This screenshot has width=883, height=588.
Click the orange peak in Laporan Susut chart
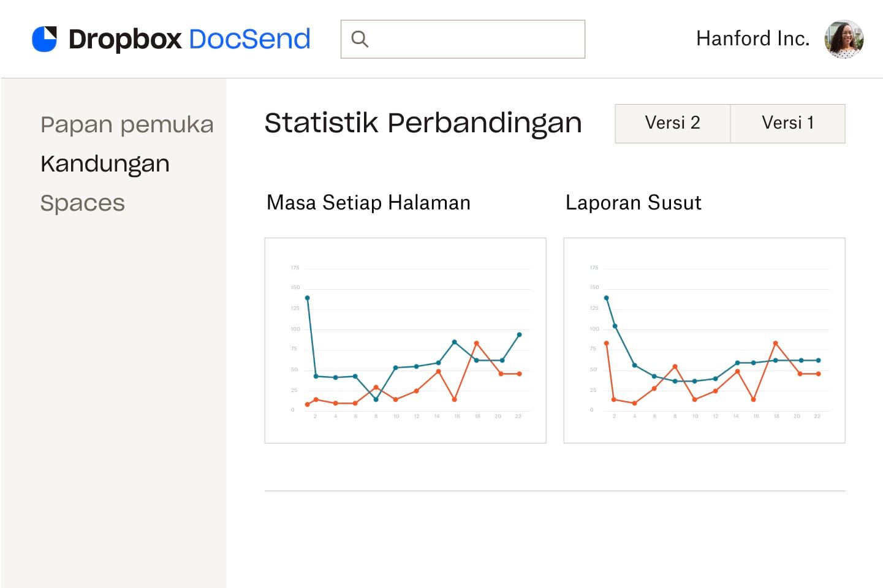tap(776, 343)
